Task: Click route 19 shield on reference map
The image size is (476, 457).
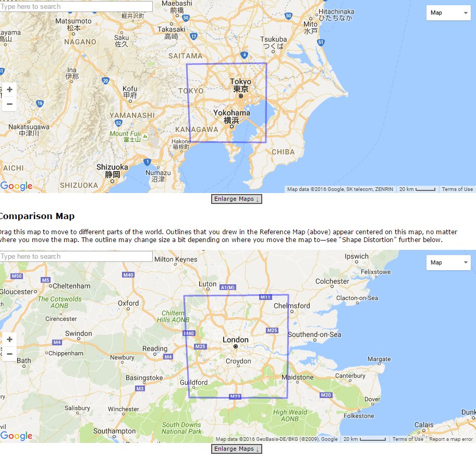Action: [x=40, y=103]
